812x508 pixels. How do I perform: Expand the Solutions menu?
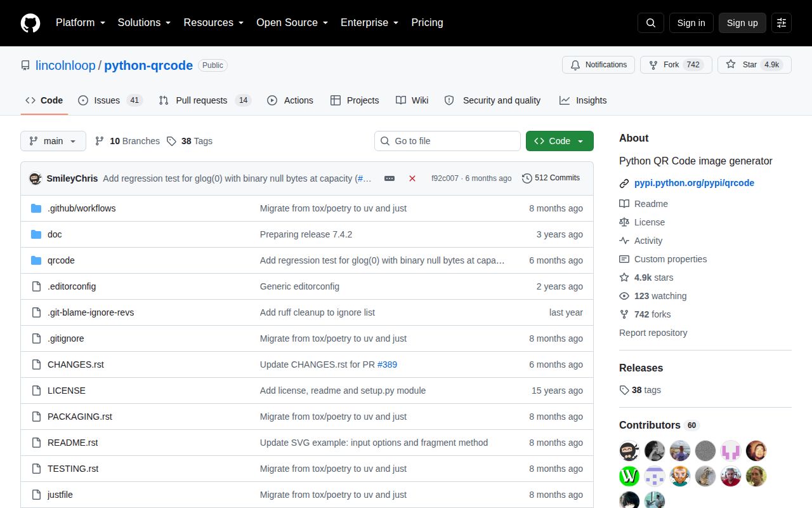pyautogui.click(x=145, y=23)
